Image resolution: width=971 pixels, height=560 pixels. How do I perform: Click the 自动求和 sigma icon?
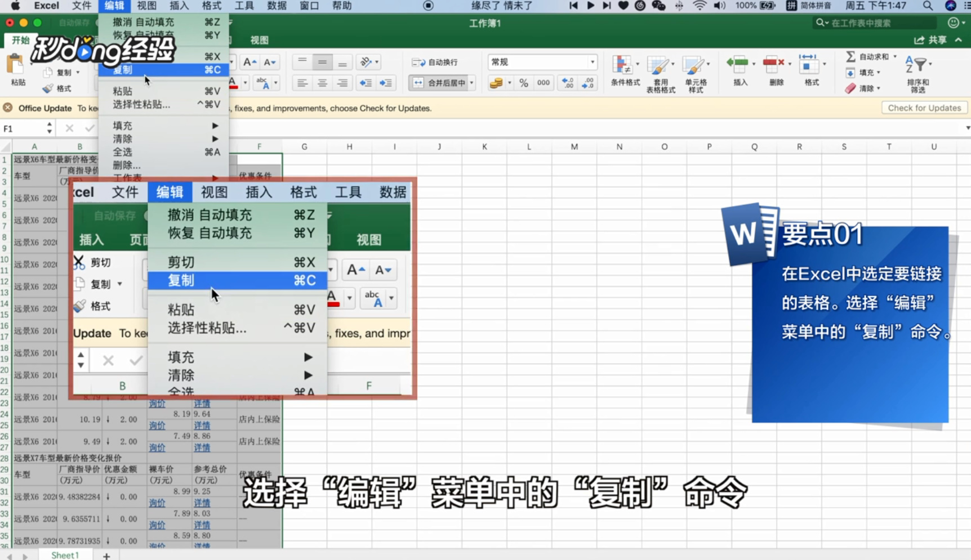tap(850, 56)
